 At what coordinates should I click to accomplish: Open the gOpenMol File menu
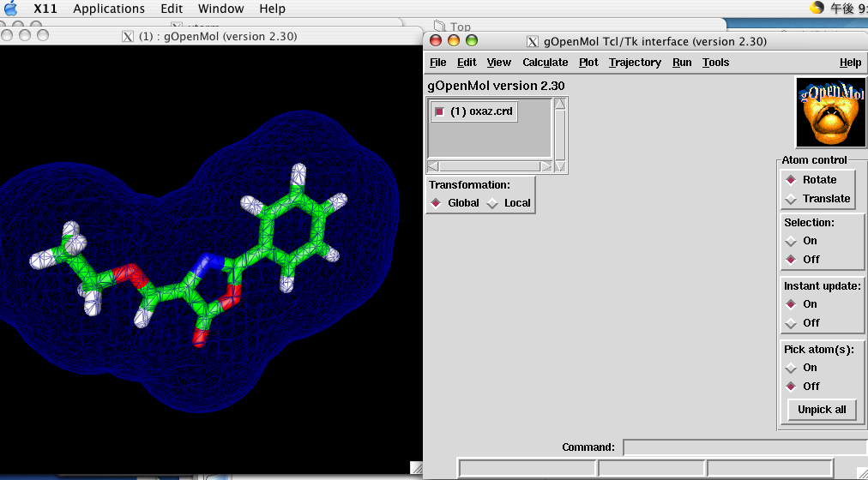coord(438,63)
